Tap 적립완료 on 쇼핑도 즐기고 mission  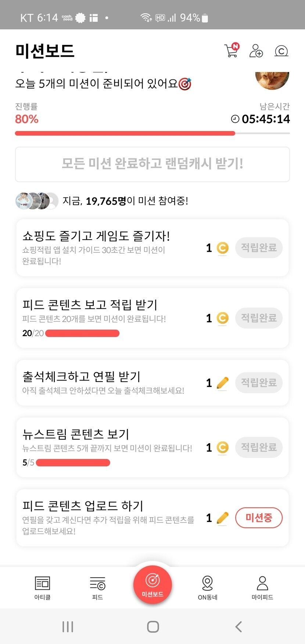point(259,248)
